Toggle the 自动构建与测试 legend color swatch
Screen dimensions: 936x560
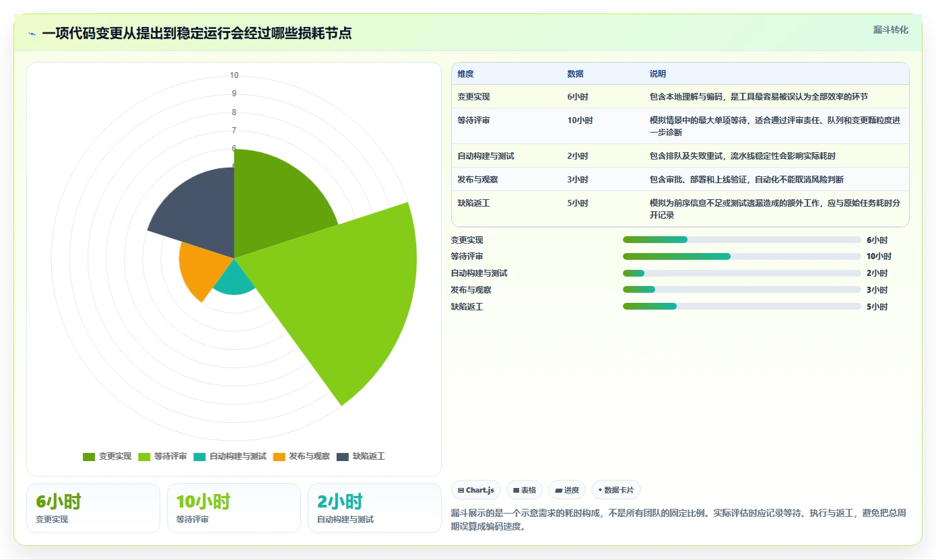pyautogui.click(x=199, y=456)
